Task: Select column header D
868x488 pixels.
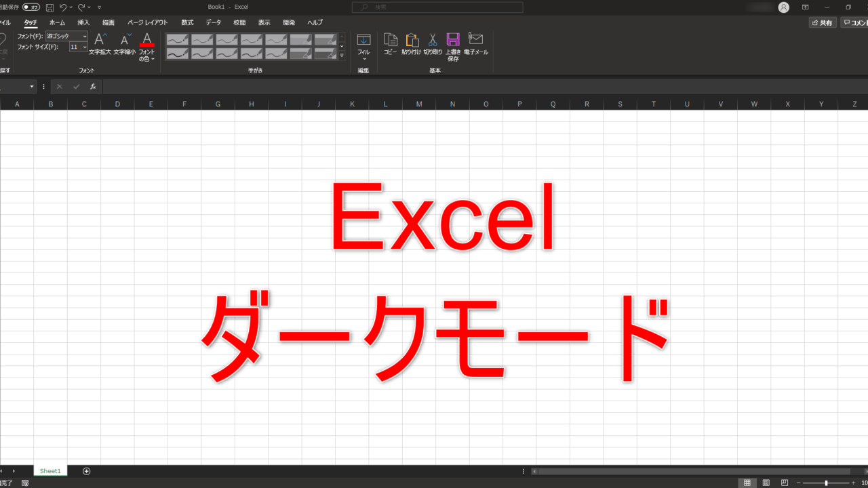Action: click(x=117, y=104)
